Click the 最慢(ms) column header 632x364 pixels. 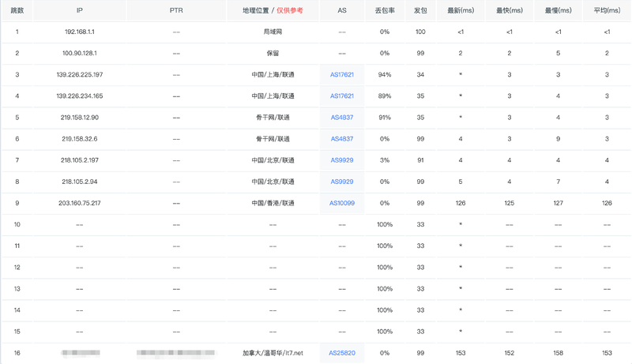point(559,10)
